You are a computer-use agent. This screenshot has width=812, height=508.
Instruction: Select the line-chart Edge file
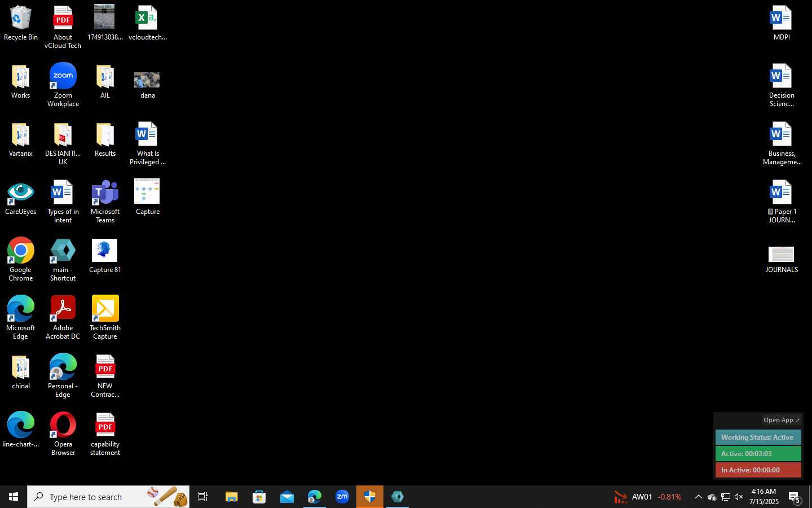click(21, 430)
